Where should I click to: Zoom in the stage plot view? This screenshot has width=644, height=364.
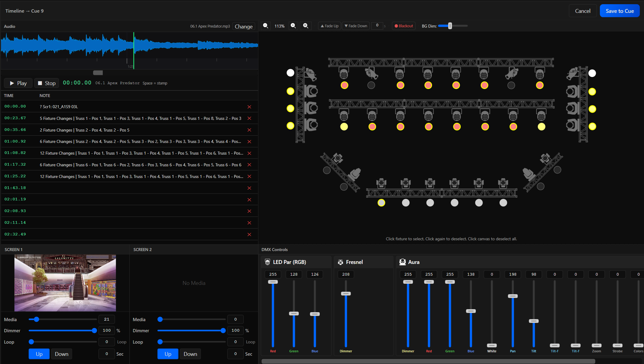pos(293,26)
